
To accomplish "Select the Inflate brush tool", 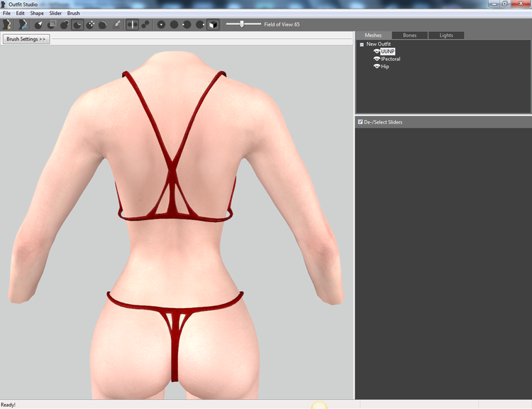I will pos(65,24).
